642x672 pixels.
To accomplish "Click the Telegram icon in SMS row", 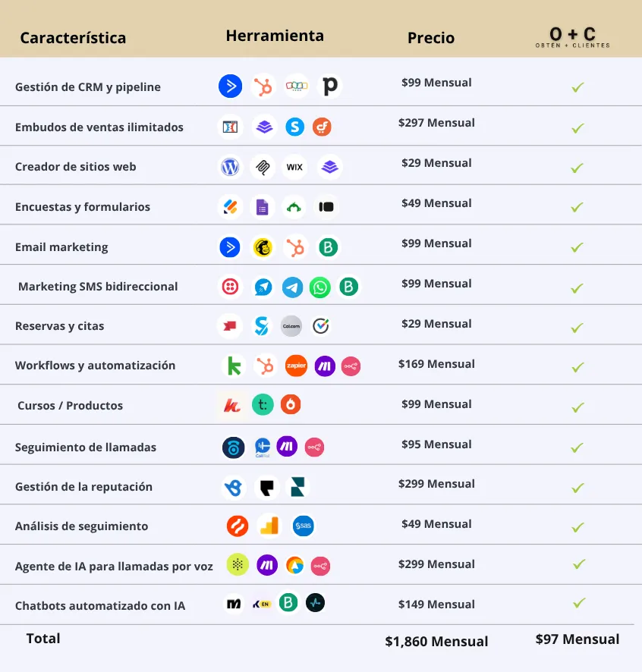I will point(292,287).
